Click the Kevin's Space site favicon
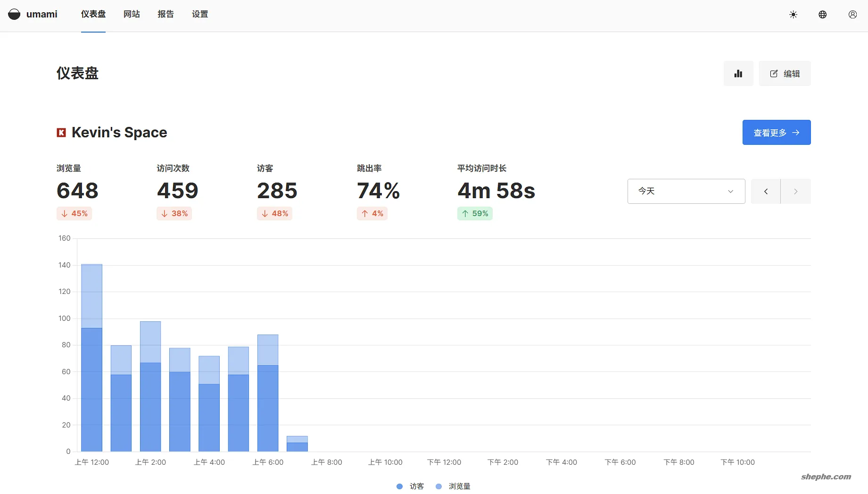This screenshot has height=494, width=868. pyautogui.click(x=61, y=133)
